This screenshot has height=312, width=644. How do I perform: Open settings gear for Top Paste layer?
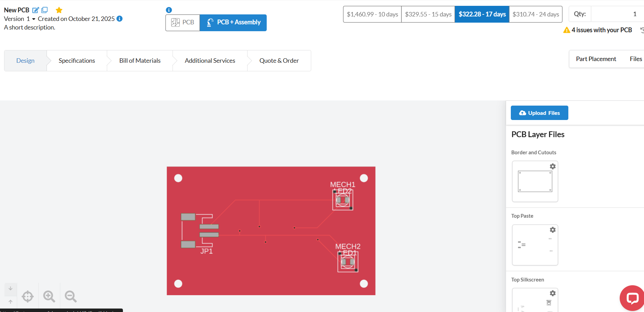click(553, 230)
